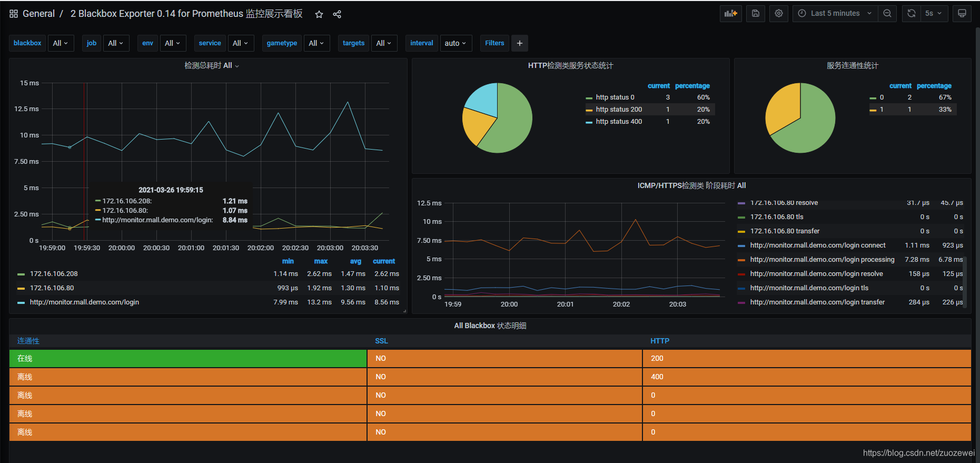980x463 pixels.
Task: Toggle the 172.16.106.80 series in latency legend
Action: (x=52, y=288)
